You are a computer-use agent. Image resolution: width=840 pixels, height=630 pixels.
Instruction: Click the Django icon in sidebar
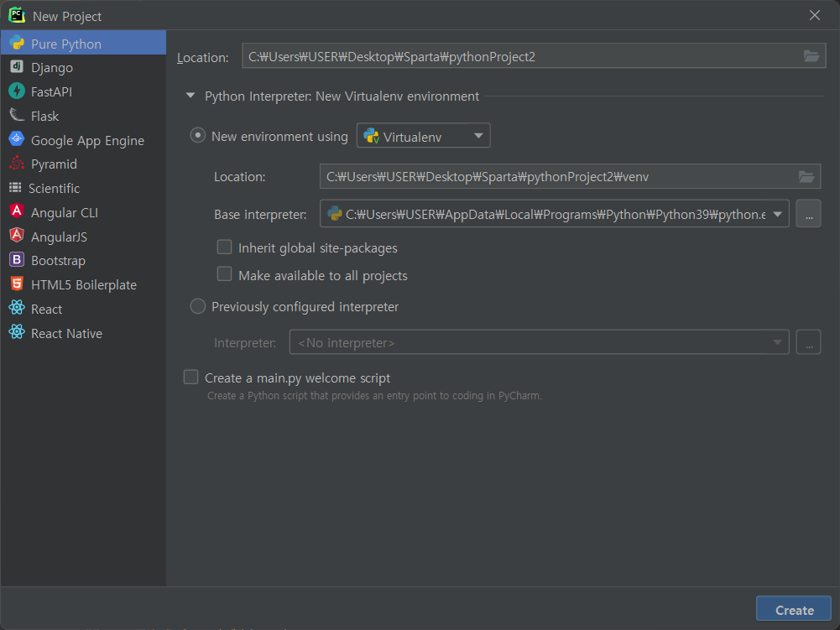(x=17, y=67)
